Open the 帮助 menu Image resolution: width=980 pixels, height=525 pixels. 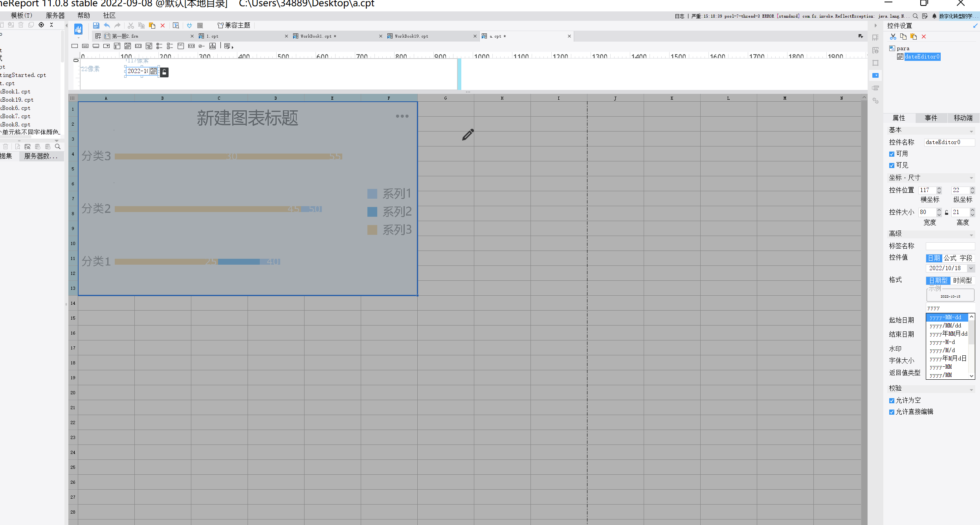(84, 15)
